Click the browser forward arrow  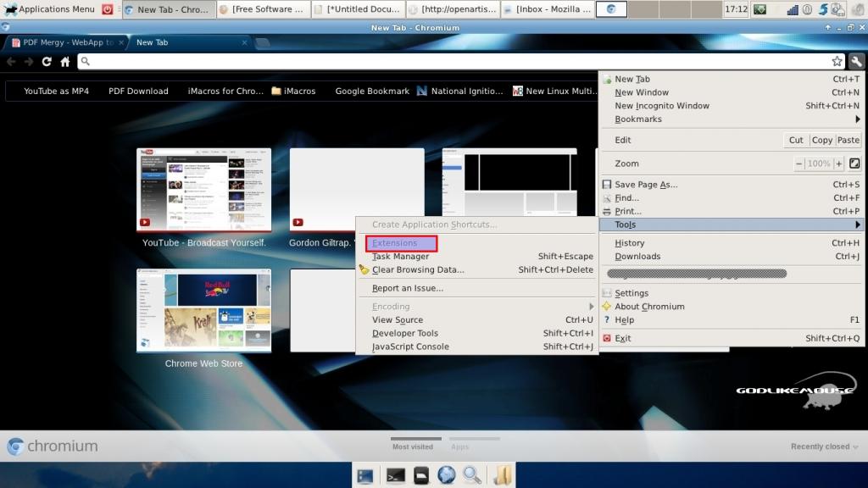point(29,61)
